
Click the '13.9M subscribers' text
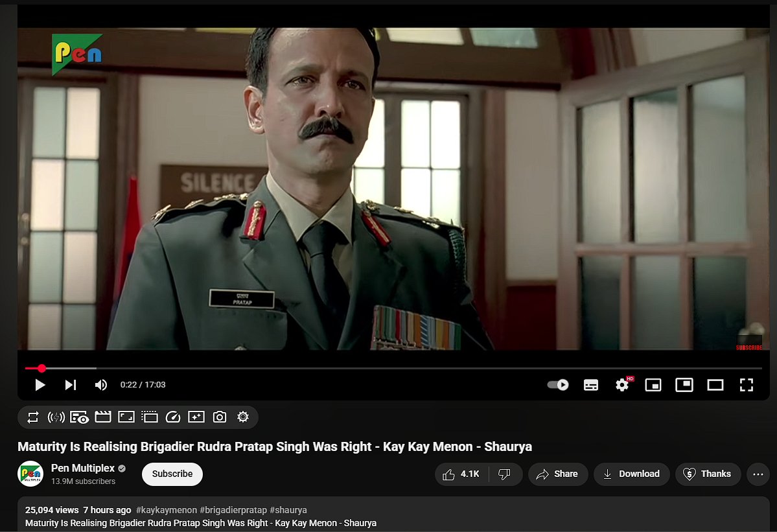point(83,481)
